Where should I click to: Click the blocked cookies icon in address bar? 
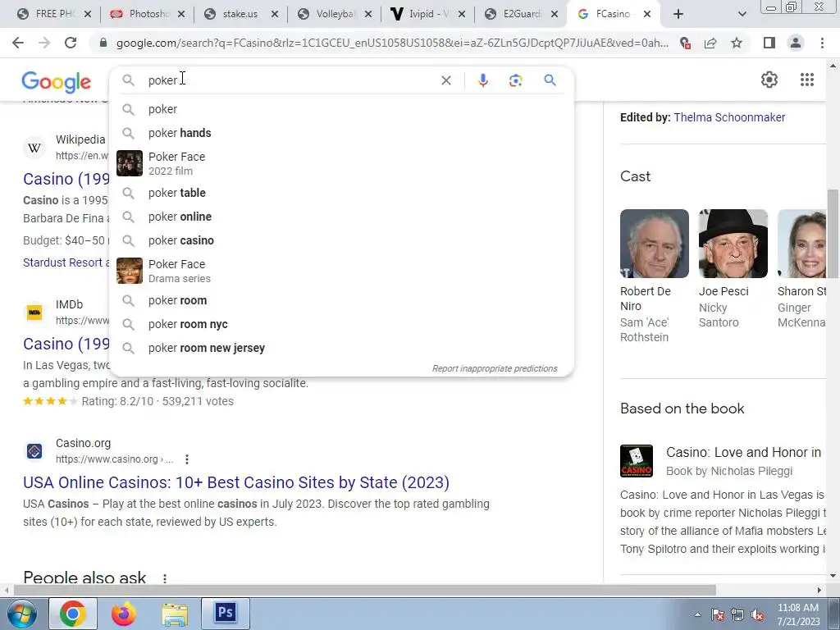tap(685, 43)
